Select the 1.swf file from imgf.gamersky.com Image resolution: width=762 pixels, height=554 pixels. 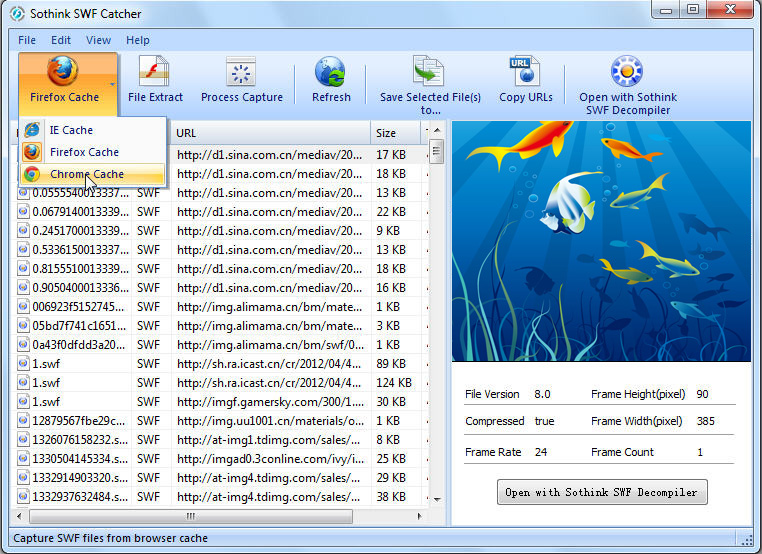46,402
